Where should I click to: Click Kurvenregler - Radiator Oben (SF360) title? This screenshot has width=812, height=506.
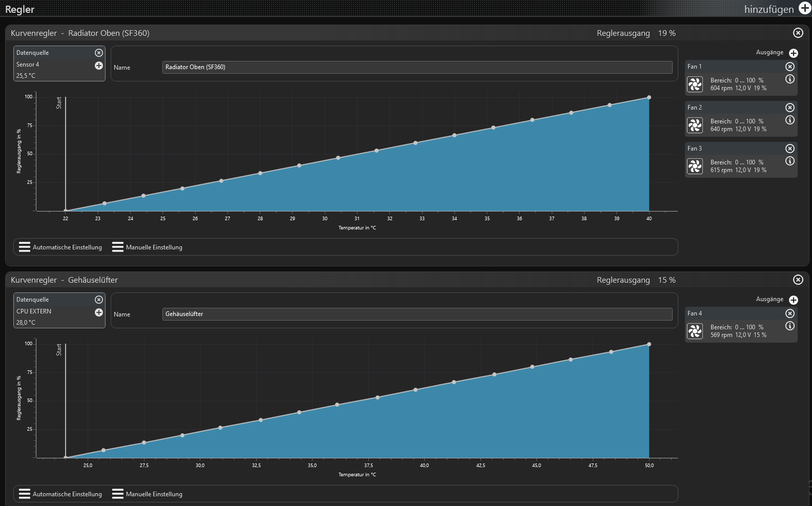click(80, 33)
